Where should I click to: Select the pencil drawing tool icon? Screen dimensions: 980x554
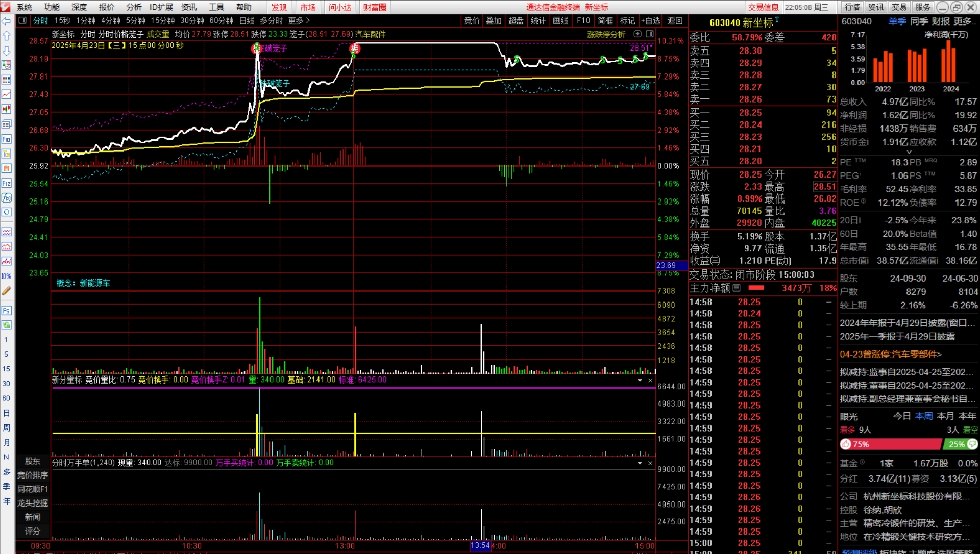[7, 291]
